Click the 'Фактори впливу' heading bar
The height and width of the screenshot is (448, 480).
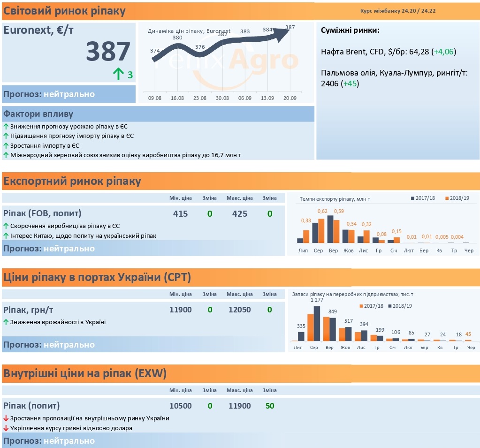[158, 114]
